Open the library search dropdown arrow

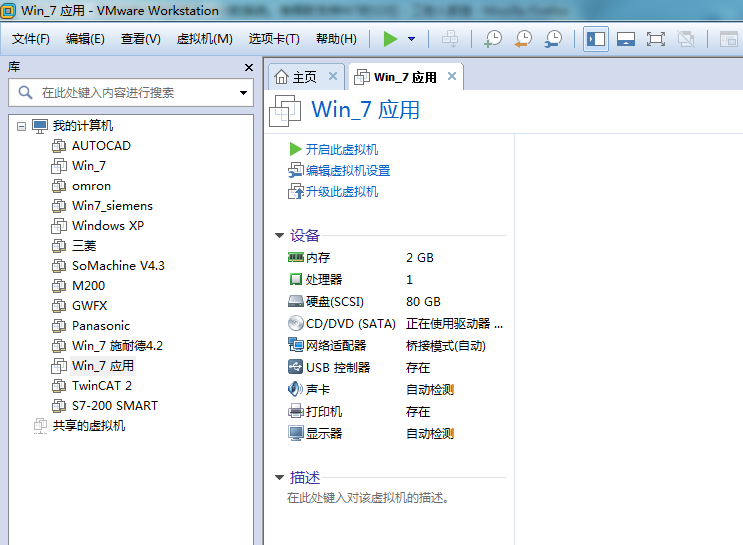coord(243,93)
